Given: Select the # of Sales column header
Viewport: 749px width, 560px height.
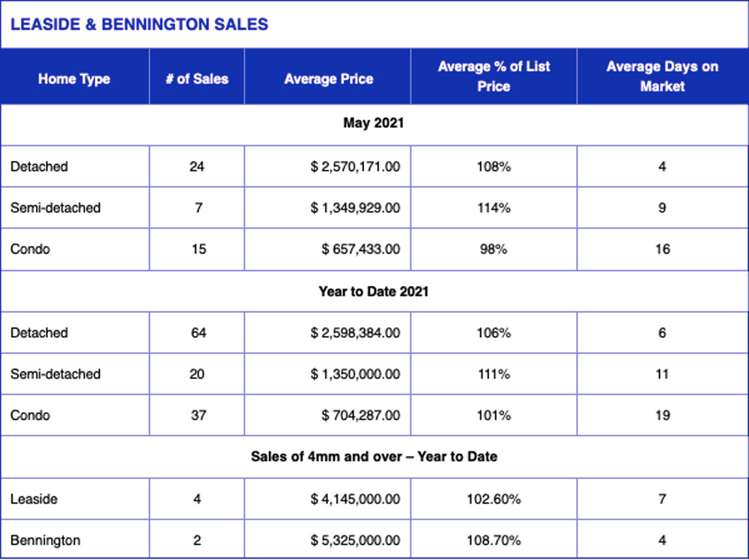Looking at the screenshot, I should 197,79.
